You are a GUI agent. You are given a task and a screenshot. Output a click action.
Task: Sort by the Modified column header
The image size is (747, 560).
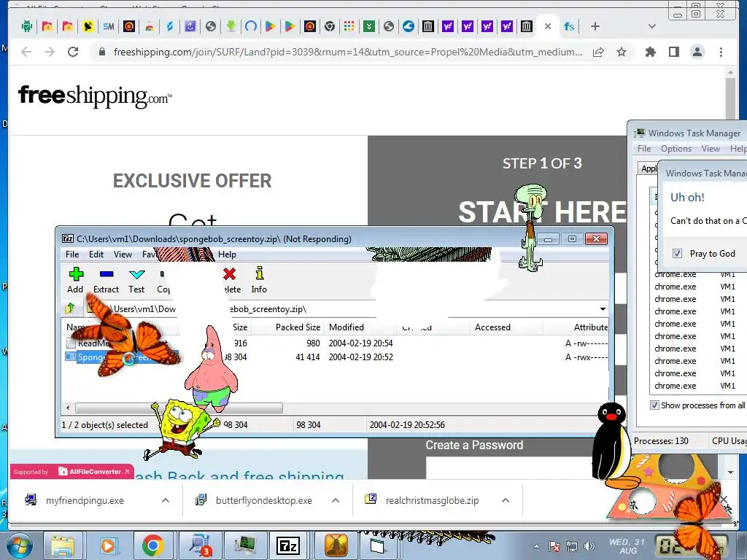click(x=347, y=327)
